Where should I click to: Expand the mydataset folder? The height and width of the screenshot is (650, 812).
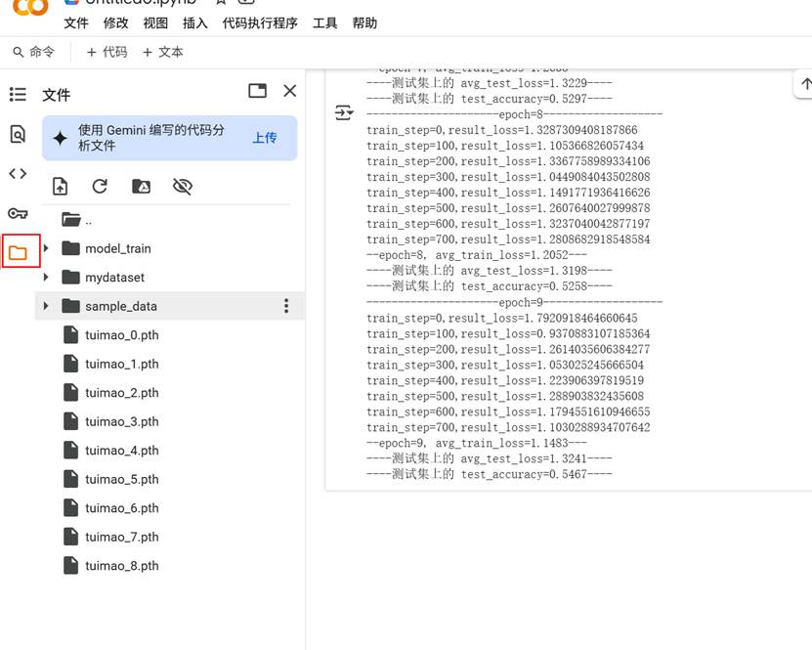[45, 277]
